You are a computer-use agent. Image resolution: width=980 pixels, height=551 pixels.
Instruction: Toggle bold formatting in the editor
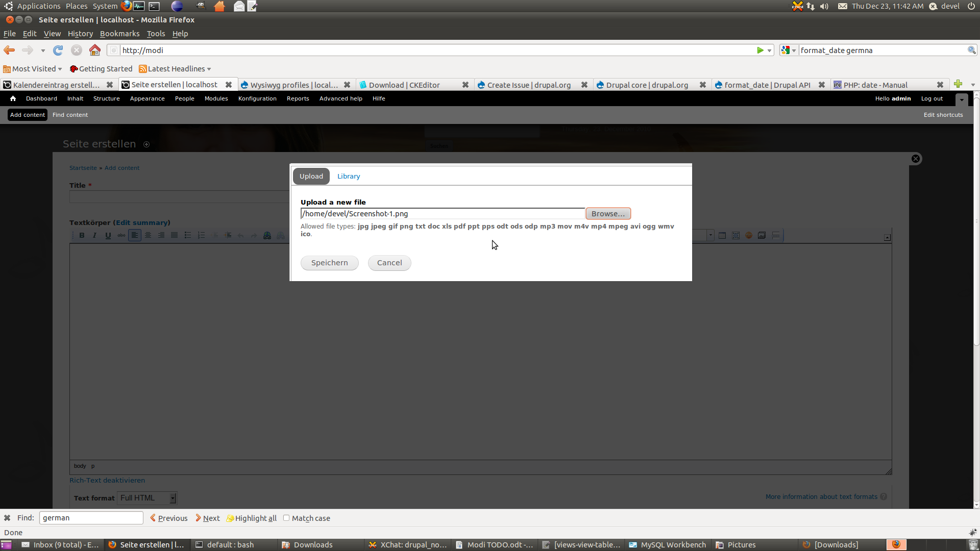pos(82,235)
